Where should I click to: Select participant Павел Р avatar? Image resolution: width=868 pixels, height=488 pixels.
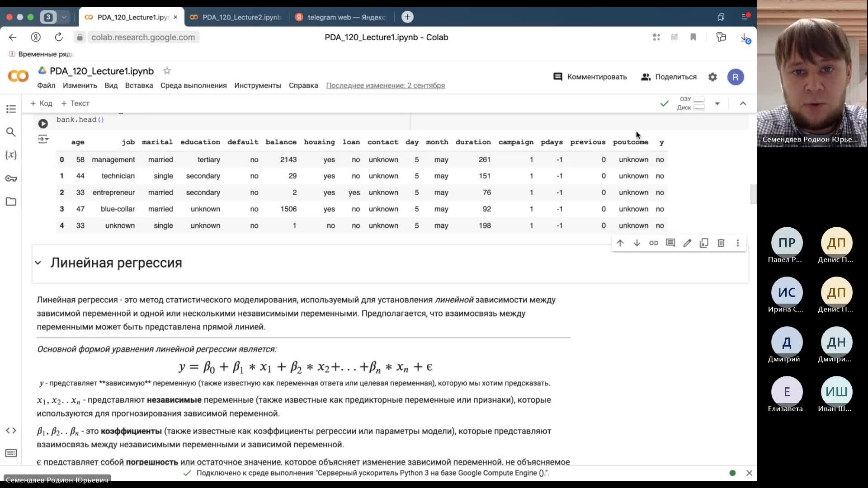click(x=787, y=243)
